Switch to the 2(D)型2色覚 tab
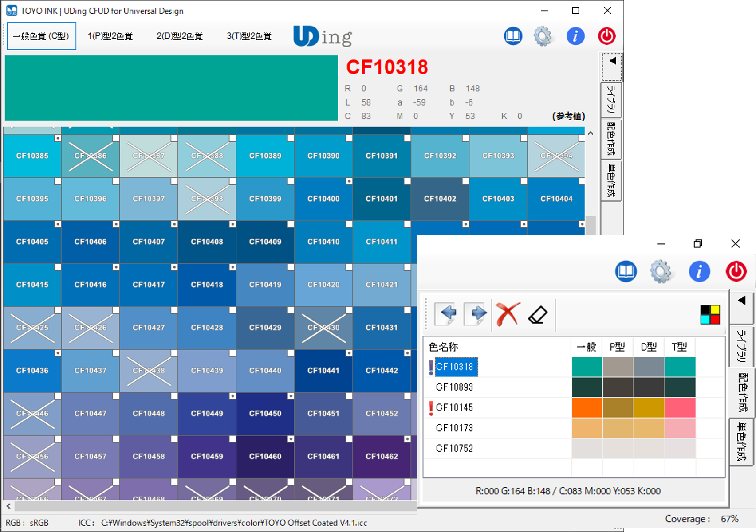Image resolution: width=756 pixels, height=532 pixels. (x=180, y=36)
